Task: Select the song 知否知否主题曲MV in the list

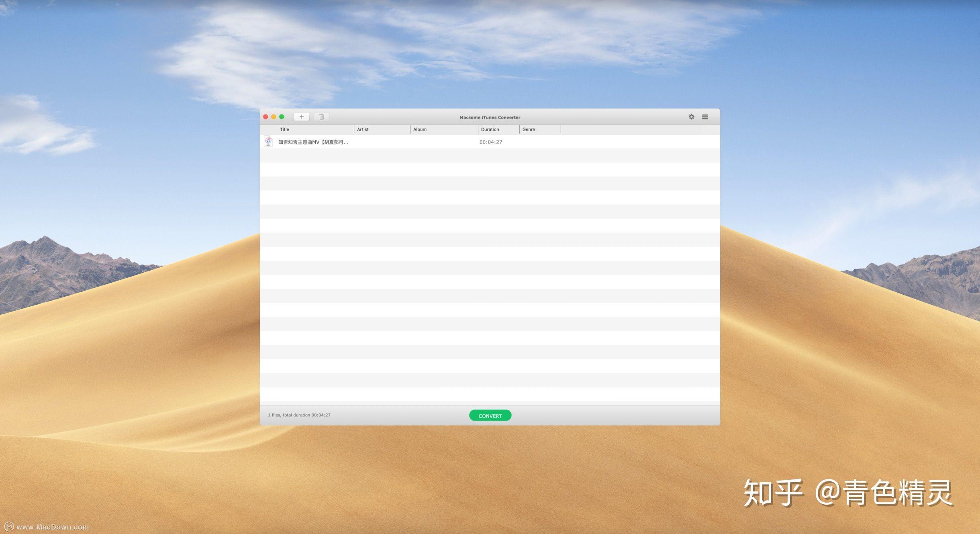Action: pos(313,142)
